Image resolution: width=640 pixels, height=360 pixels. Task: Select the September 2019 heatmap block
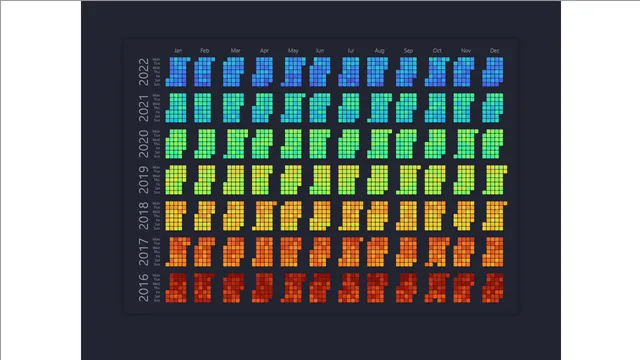coord(408,180)
